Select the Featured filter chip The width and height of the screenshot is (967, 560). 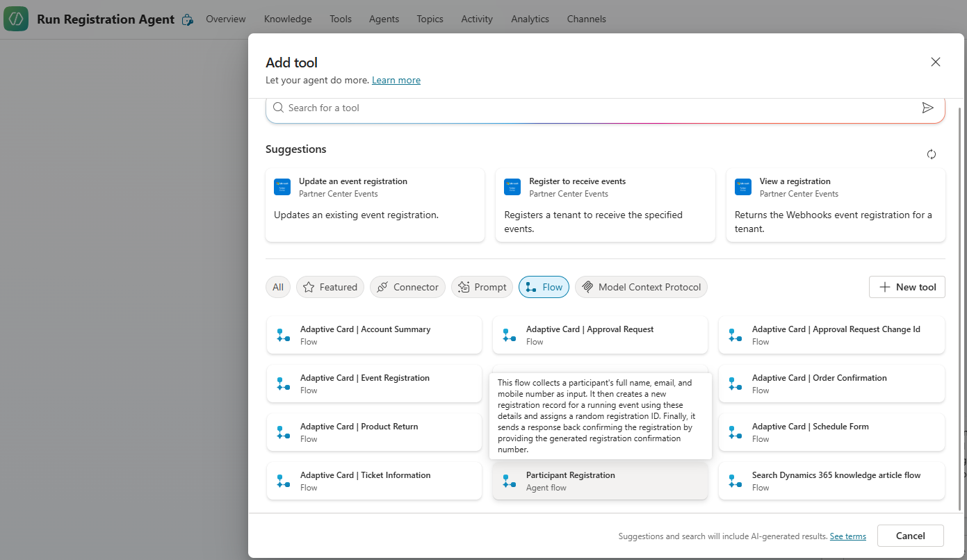[x=330, y=287]
